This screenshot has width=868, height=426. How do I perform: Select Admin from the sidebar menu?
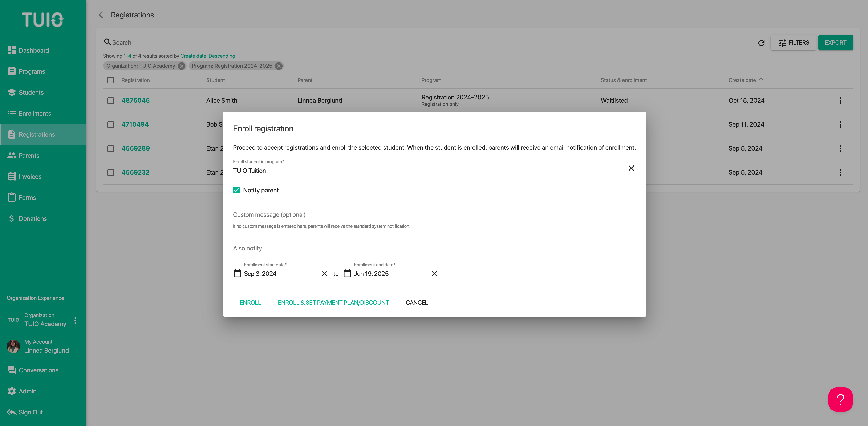pos(28,391)
